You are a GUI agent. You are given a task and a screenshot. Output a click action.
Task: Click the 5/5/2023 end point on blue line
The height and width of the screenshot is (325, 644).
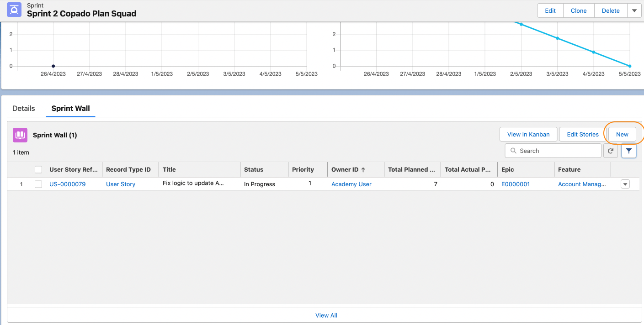tap(630, 66)
